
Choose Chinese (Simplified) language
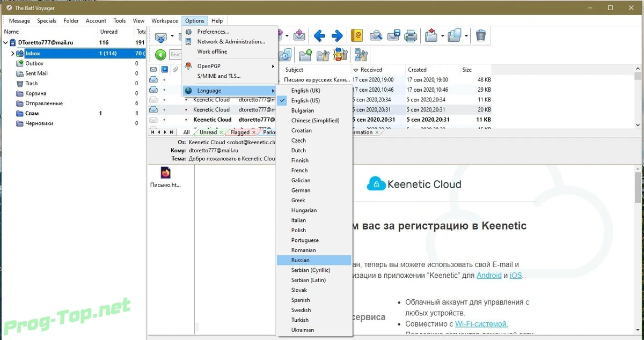click(x=314, y=121)
